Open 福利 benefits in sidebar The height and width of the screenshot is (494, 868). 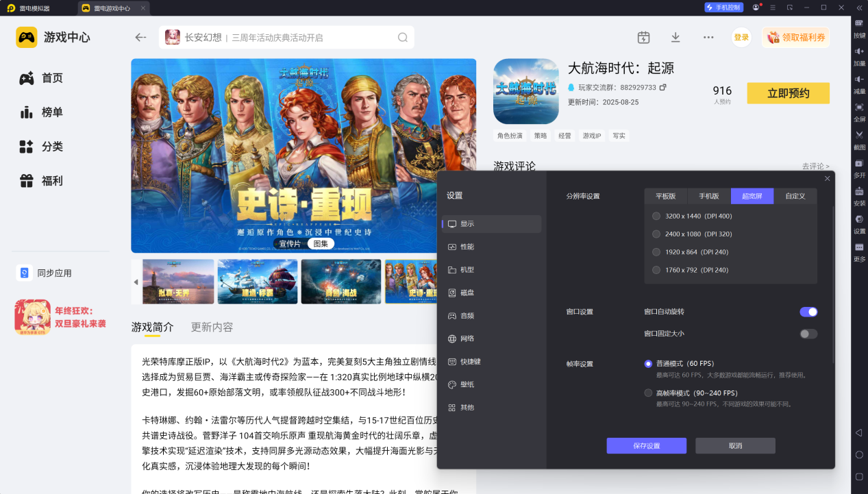(41, 181)
